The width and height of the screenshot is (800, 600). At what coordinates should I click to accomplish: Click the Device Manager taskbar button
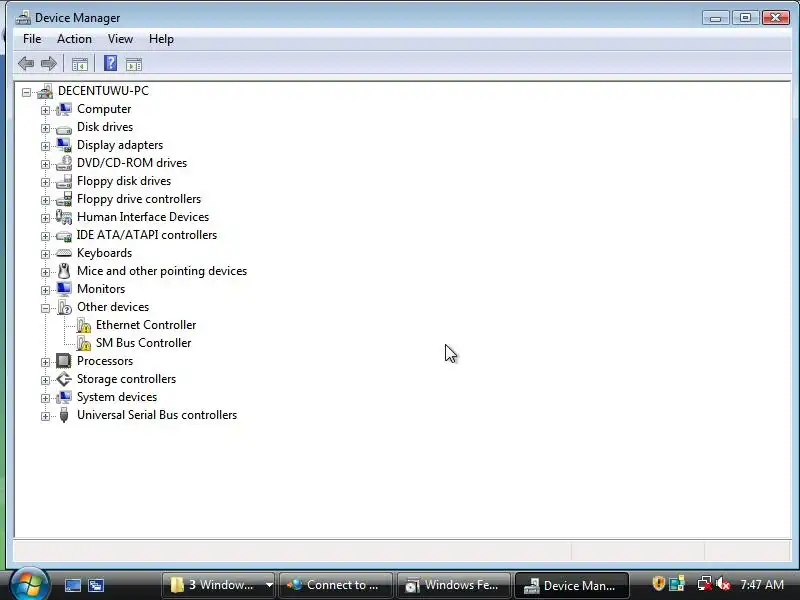coord(571,585)
